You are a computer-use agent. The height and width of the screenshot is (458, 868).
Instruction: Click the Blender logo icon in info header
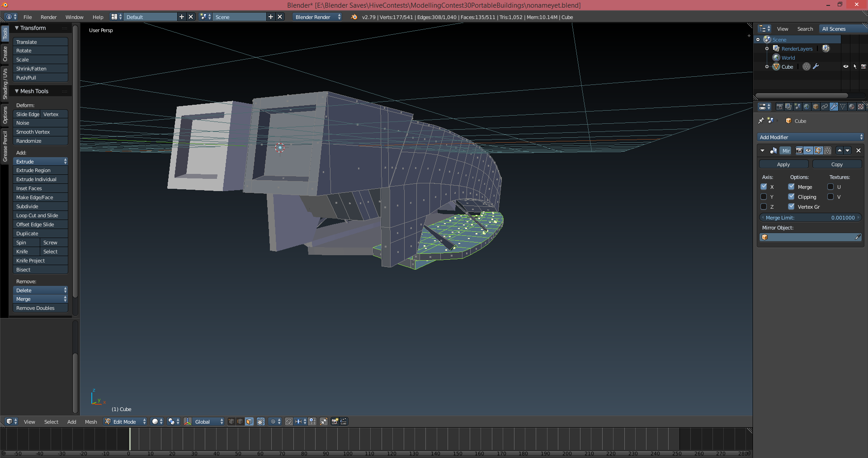tap(354, 17)
